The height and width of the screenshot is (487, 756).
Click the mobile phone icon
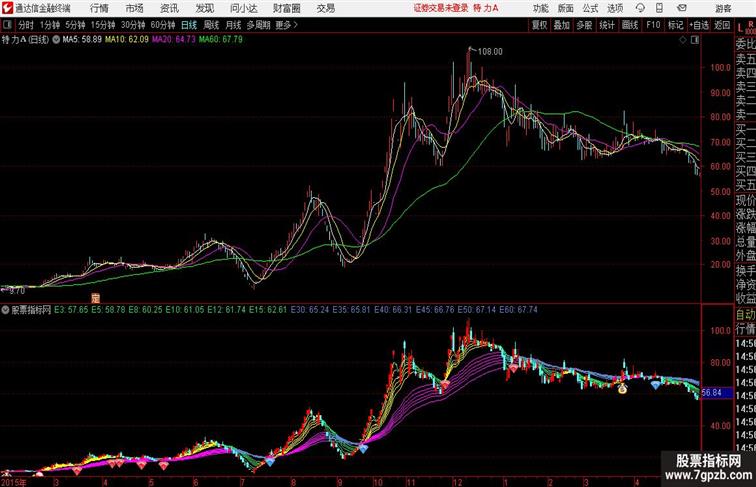point(659,8)
